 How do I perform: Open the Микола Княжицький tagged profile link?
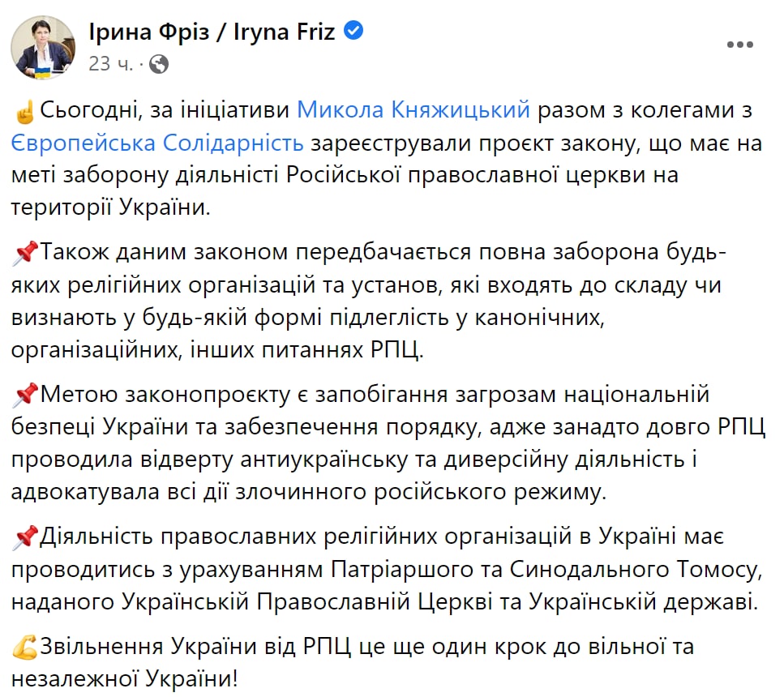click(x=413, y=109)
